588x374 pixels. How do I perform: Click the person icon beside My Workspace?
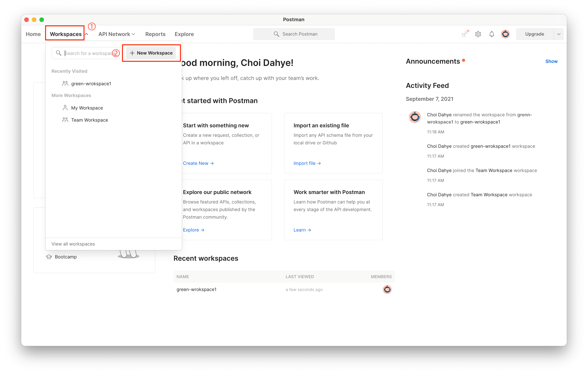pyautogui.click(x=65, y=108)
